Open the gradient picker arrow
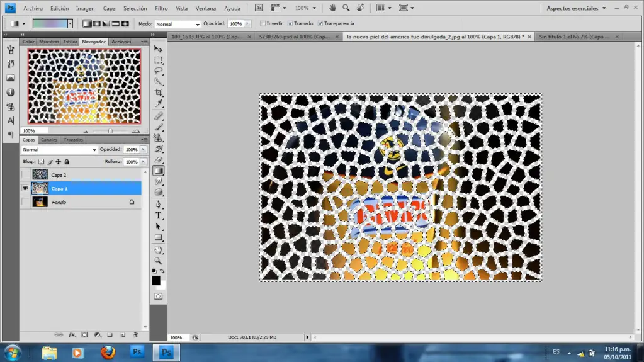Viewport: 644px width, 362px height. point(71,24)
